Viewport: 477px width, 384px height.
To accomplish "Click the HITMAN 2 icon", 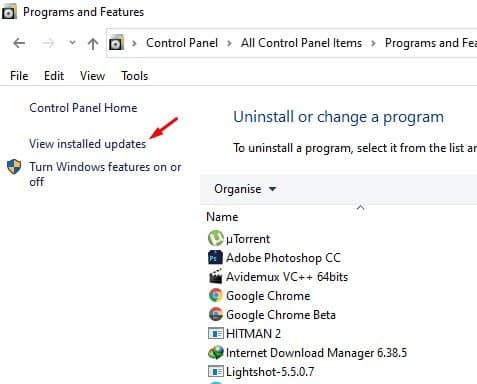I will (x=216, y=334).
